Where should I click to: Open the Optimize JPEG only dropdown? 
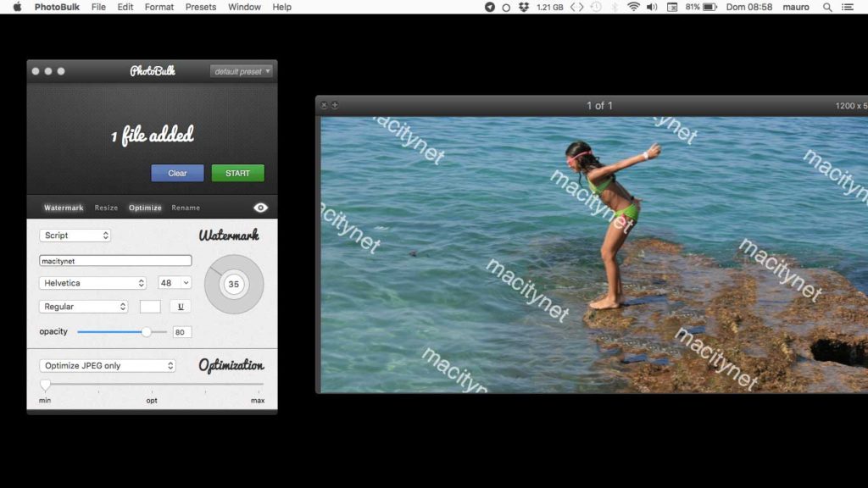pyautogui.click(x=108, y=366)
